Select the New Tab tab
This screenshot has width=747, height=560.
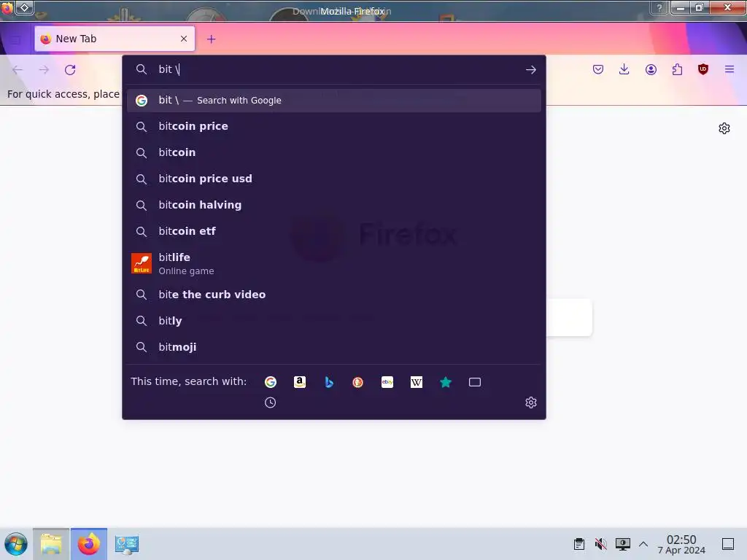tap(115, 39)
